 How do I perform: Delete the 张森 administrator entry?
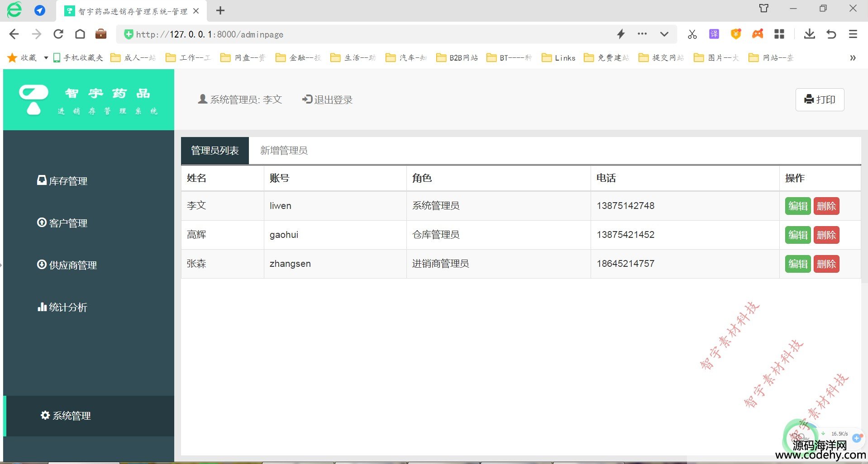pyautogui.click(x=826, y=264)
